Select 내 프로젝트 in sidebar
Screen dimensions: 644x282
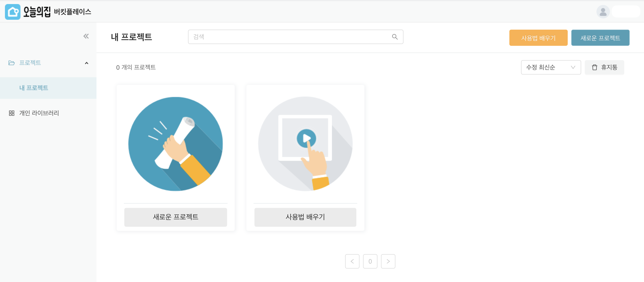[x=34, y=88]
